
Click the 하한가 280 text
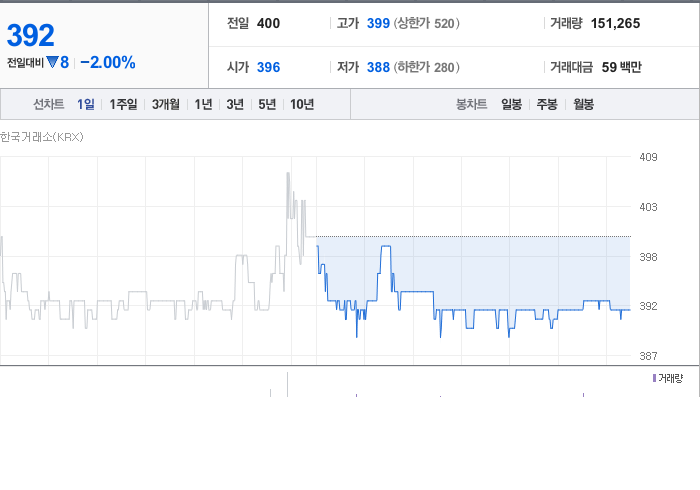426,67
